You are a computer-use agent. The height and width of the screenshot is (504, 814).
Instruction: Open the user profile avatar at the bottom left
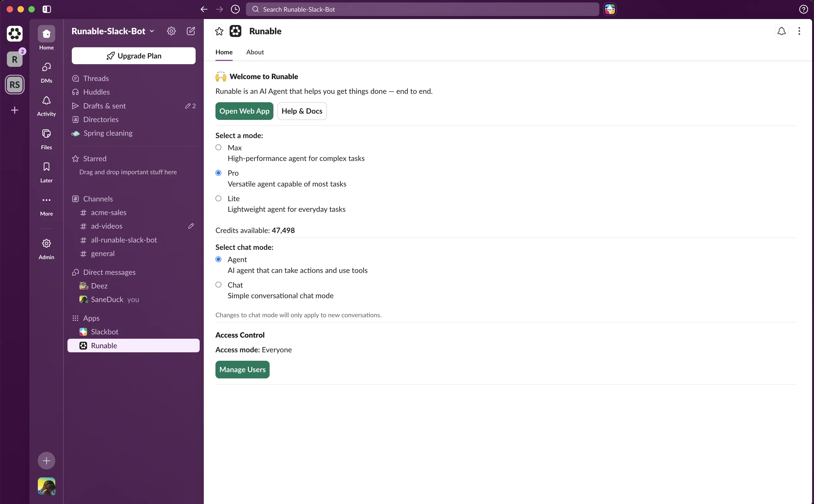click(x=46, y=486)
